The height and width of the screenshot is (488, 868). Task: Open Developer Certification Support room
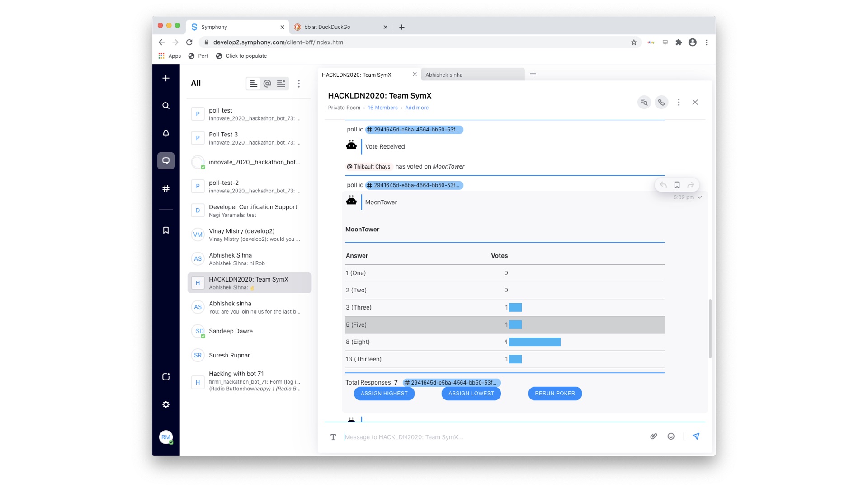click(250, 211)
